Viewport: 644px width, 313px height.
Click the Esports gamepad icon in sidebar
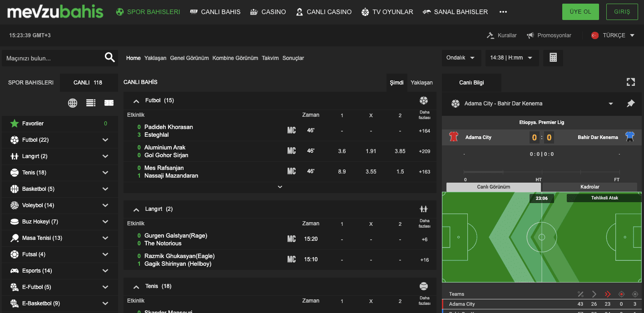tap(15, 271)
